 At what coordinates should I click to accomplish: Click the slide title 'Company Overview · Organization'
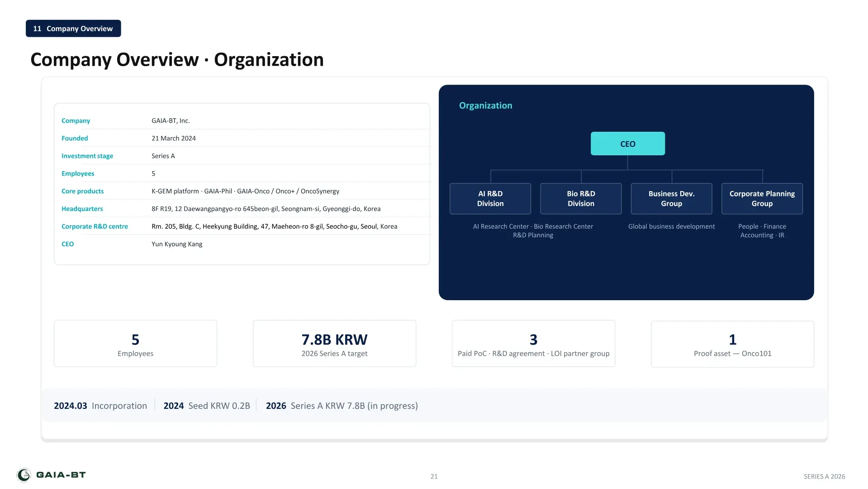click(x=177, y=59)
